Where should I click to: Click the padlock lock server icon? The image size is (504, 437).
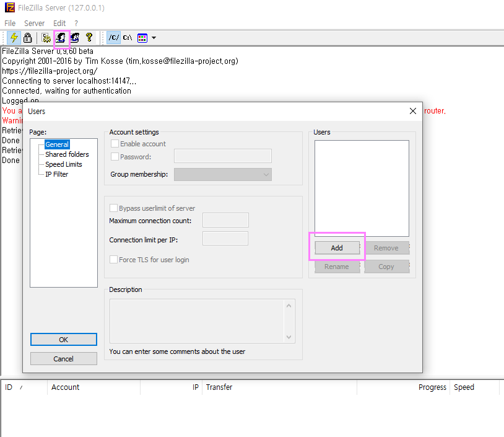pos(28,38)
